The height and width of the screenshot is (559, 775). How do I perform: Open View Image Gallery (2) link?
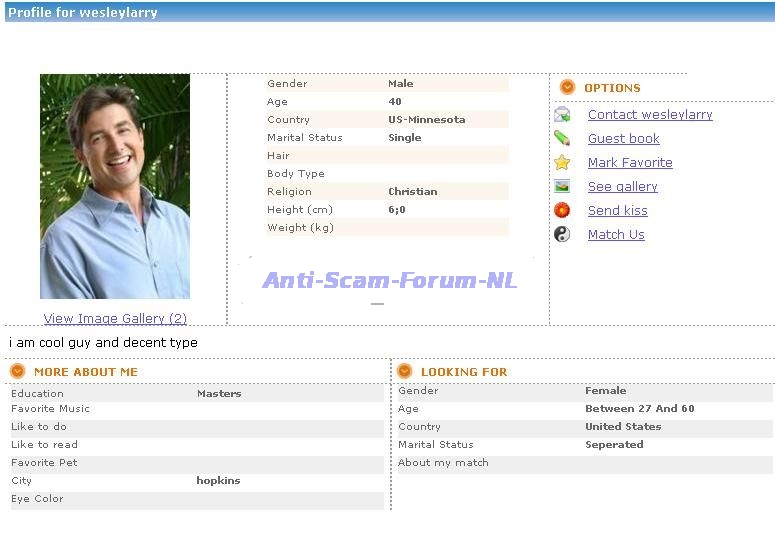click(115, 319)
